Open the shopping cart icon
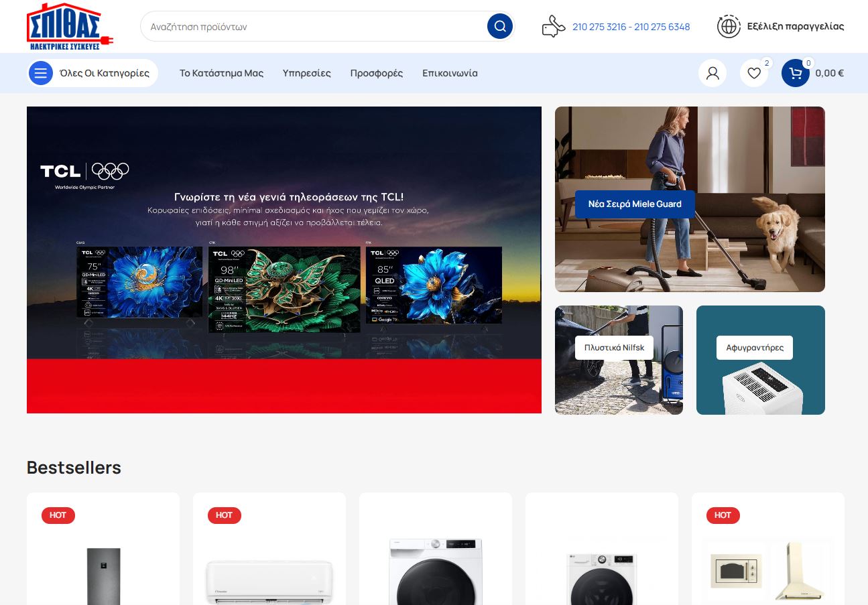The height and width of the screenshot is (605, 868). [796, 73]
